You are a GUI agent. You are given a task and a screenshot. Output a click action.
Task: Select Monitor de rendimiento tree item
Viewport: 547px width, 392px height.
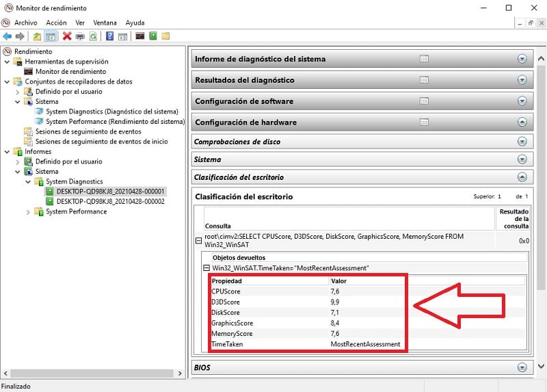71,72
